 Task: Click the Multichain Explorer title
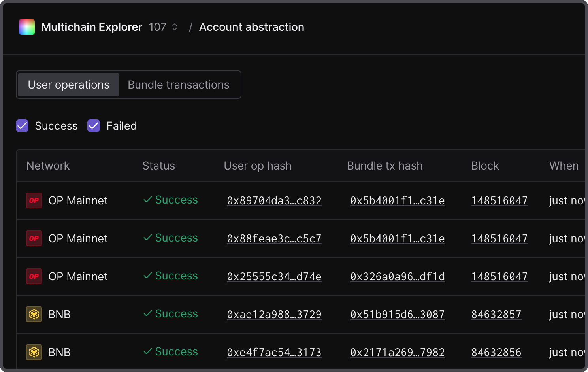pyautogui.click(x=92, y=27)
